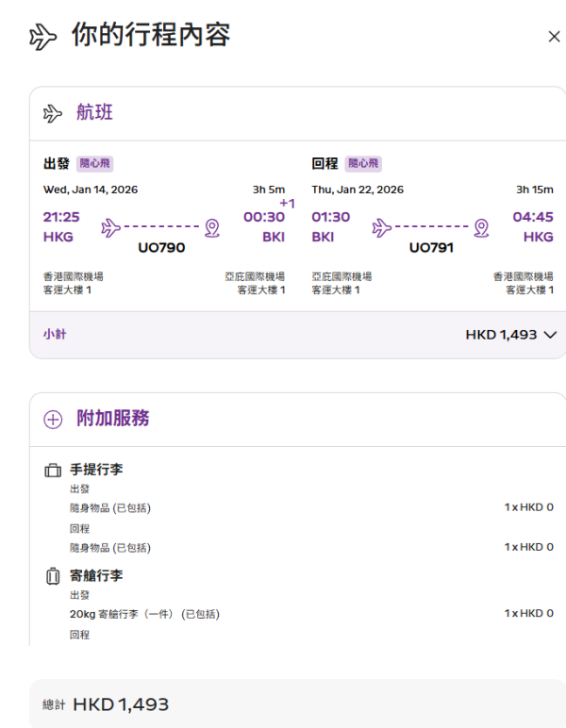Click the airplane icon beside 你的行程內容
This screenshot has width=566, height=728.
[x=43, y=37]
